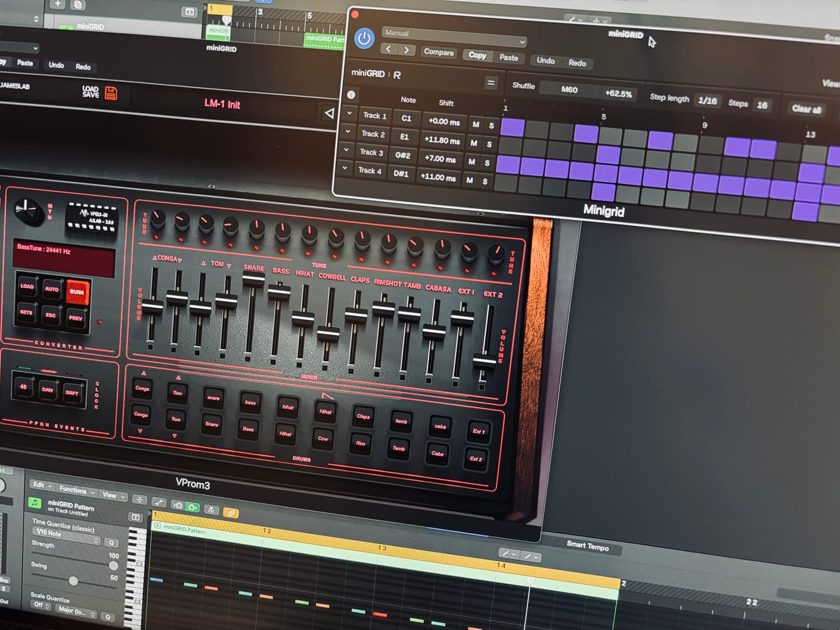The image size is (840, 630).
Task: Go to previous preset in miniGRID
Action: (388, 49)
